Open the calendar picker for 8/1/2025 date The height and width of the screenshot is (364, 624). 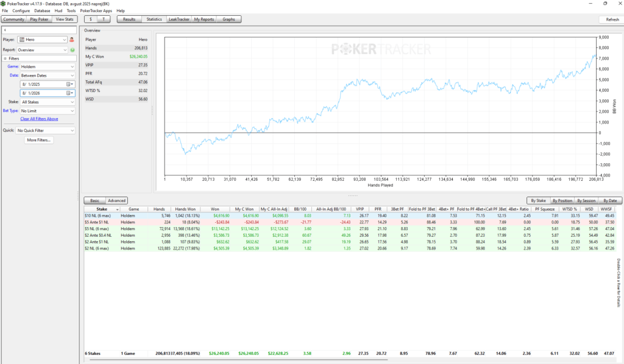[x=69, y=84]
